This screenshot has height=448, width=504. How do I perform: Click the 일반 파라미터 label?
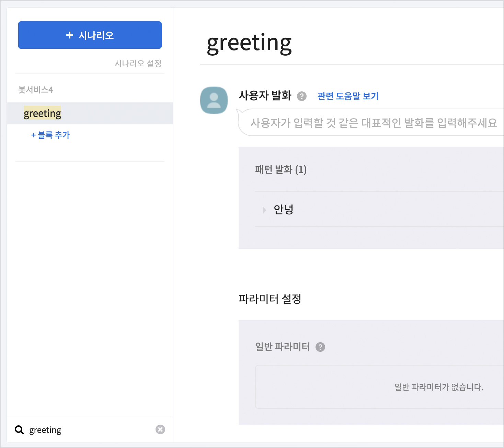(282, 347)
